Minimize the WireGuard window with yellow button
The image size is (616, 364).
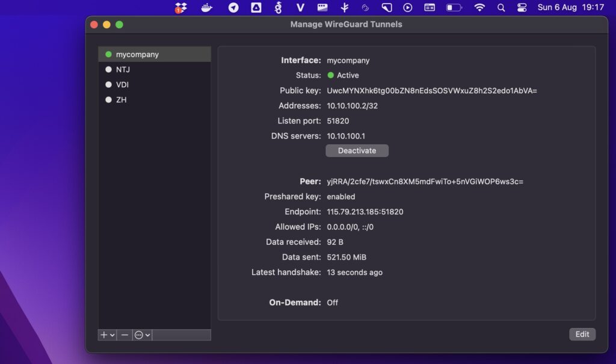tap(106, 25)
